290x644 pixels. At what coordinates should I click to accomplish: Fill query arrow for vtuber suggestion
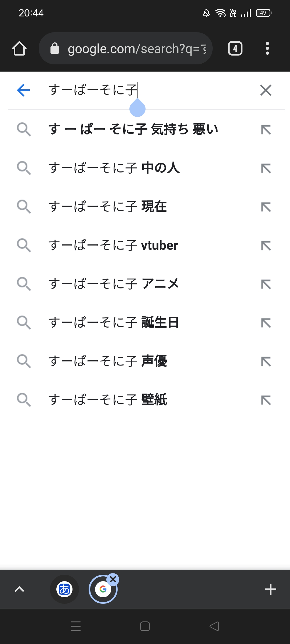tap(266, 246)
